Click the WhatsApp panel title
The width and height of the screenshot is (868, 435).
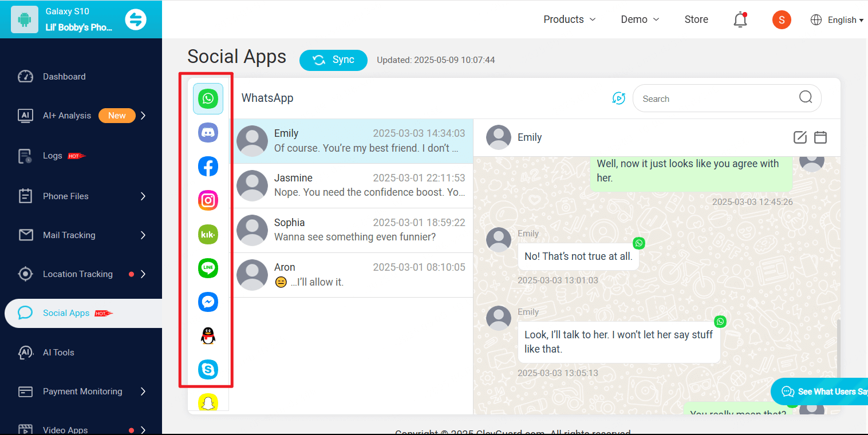267,98
